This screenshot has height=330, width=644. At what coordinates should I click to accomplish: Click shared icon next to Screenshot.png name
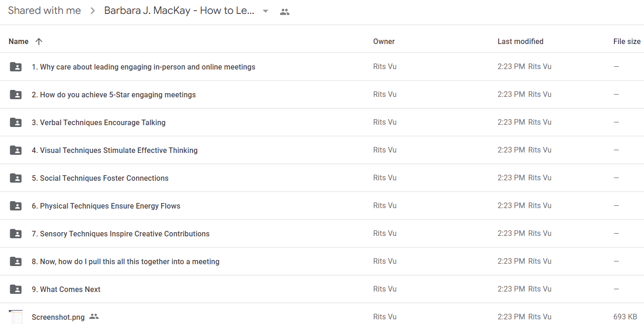[94, 317]
